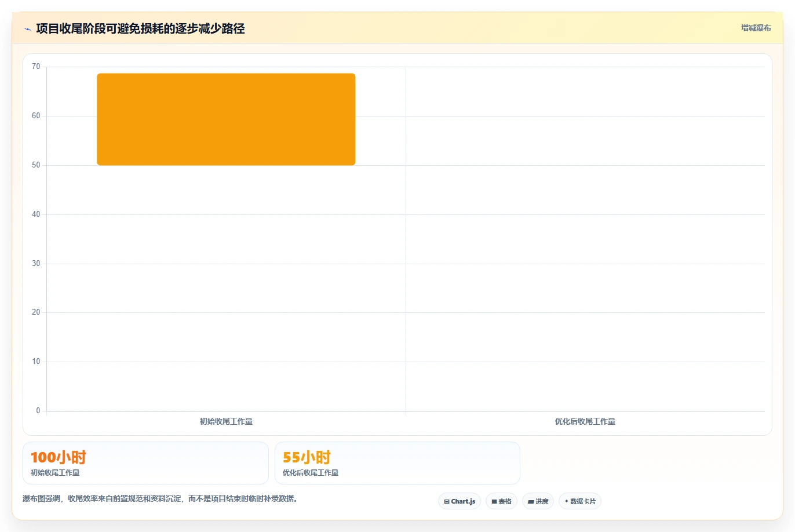This screenshot has height=532, width=795.
Task: Click the y-axis value 70
Action: coord(36,67)
